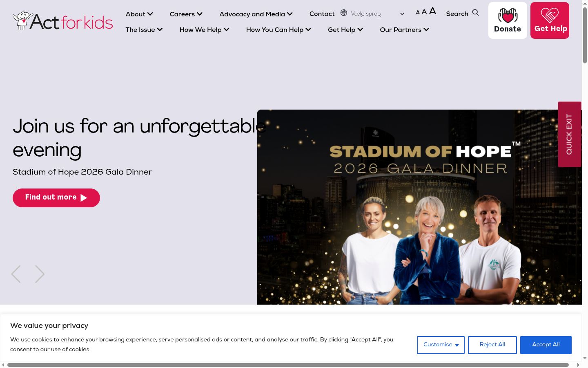Expand How You Can Help menu
Viewport: 588px width, 368px height.
[x=279, y=29]
